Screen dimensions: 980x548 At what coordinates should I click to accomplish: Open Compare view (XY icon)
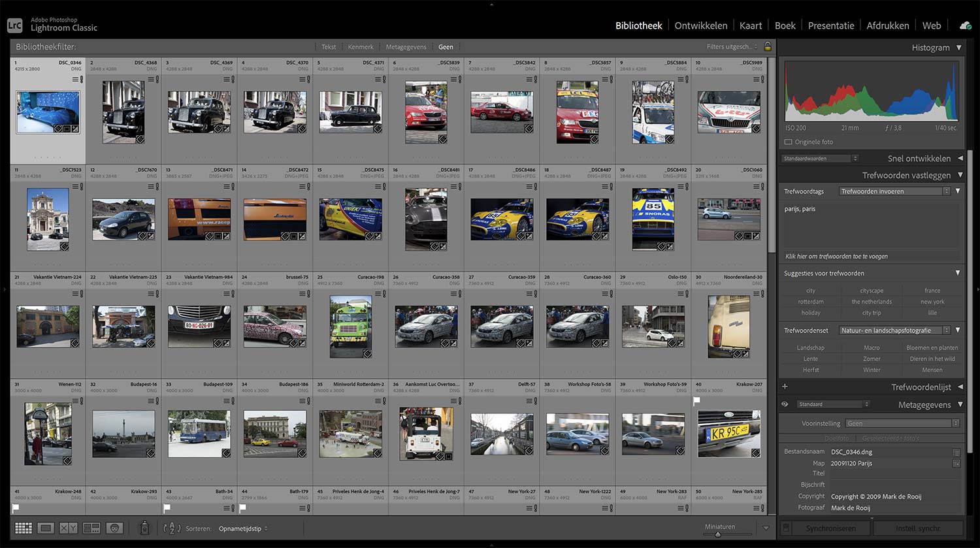pyautogui.click(x=69, y=528)
